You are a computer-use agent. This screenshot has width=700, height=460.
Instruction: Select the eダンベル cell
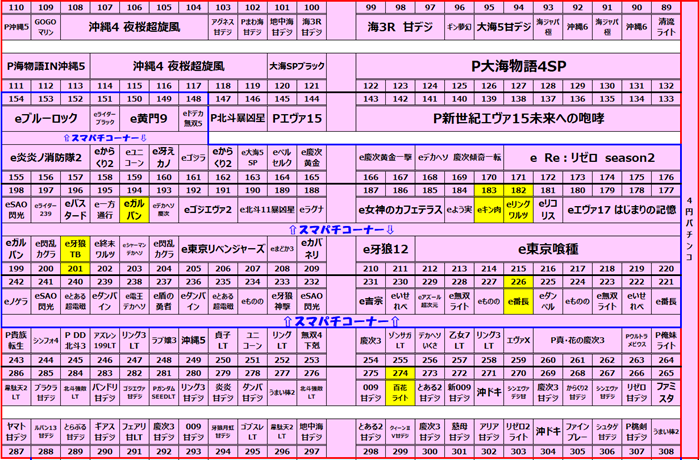[x=548, y=301]
